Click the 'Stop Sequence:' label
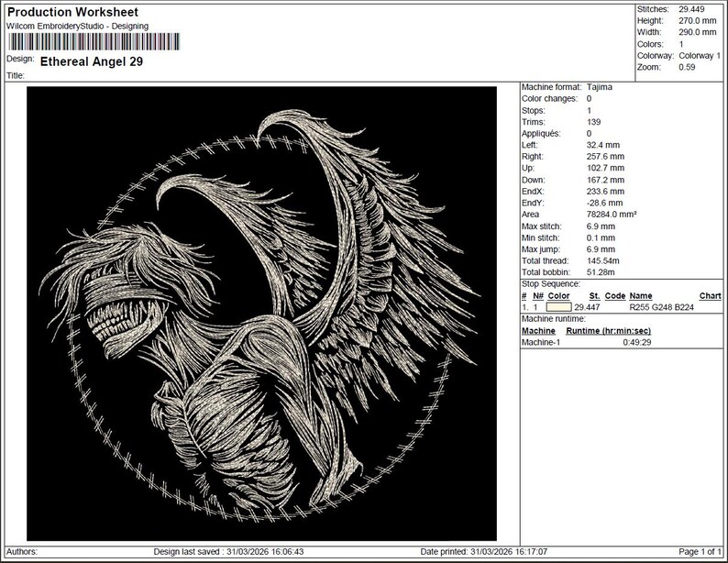This screenshot has width=728, height=563. [551, 284]
